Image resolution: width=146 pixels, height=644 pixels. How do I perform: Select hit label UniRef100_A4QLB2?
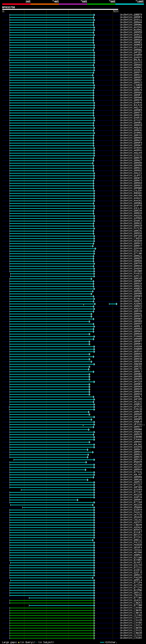point(131,128)
